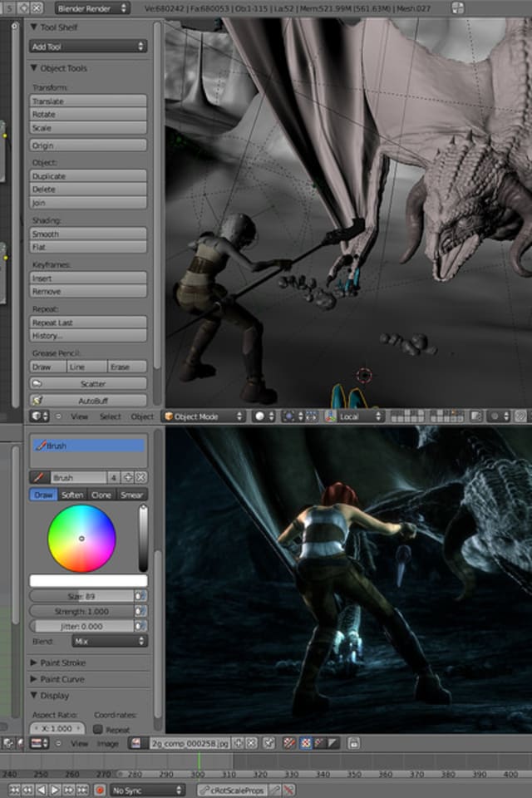532x798 pixels.
Task: Open the No Sync dropdown
Action: coord(146,790)
